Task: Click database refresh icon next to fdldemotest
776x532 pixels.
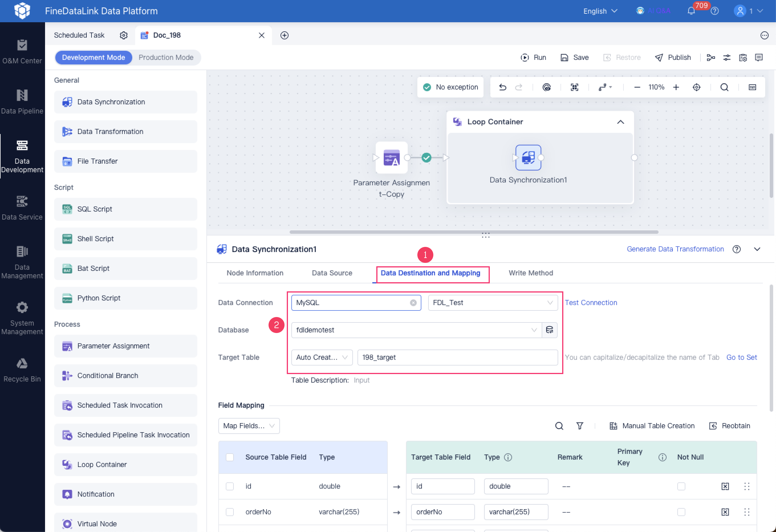Action: tap(550, 330)
